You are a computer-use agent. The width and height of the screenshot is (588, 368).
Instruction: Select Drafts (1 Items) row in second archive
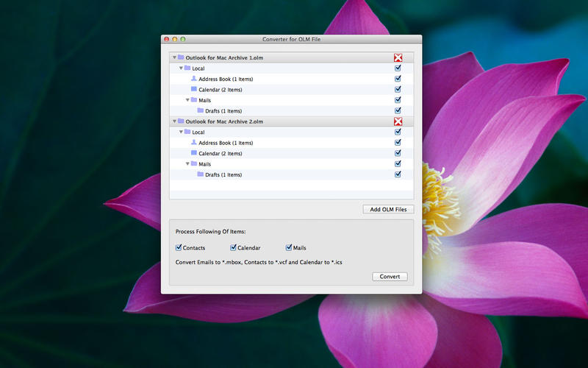pos(223,175)
